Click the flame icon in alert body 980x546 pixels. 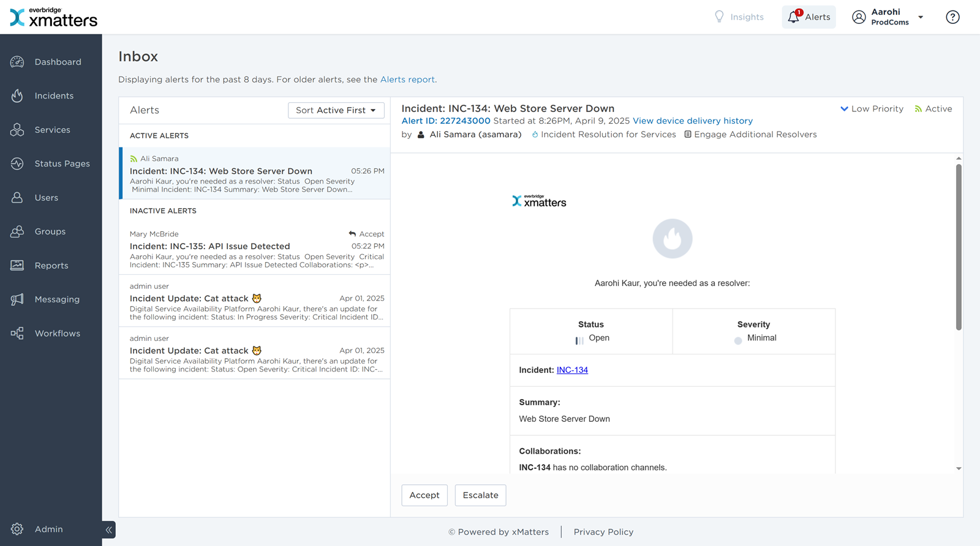coord(673,239)
